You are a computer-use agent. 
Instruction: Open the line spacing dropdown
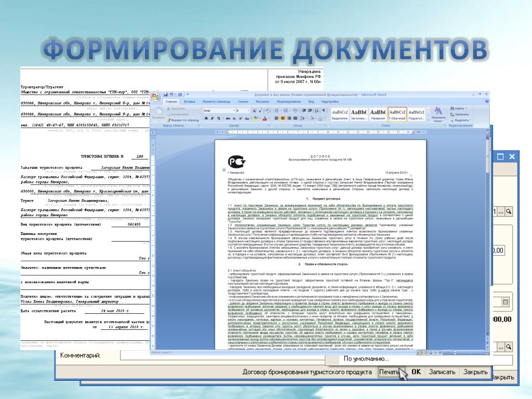click(x=303, y=118)
